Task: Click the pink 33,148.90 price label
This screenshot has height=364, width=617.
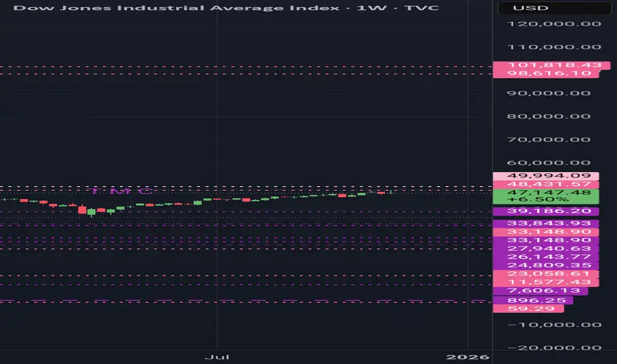Action: (546, 232)
